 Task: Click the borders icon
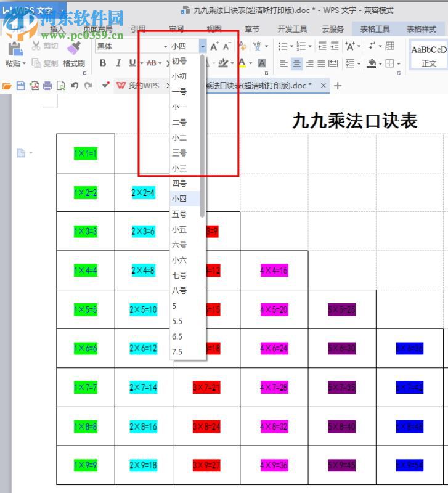pos(389,63)
